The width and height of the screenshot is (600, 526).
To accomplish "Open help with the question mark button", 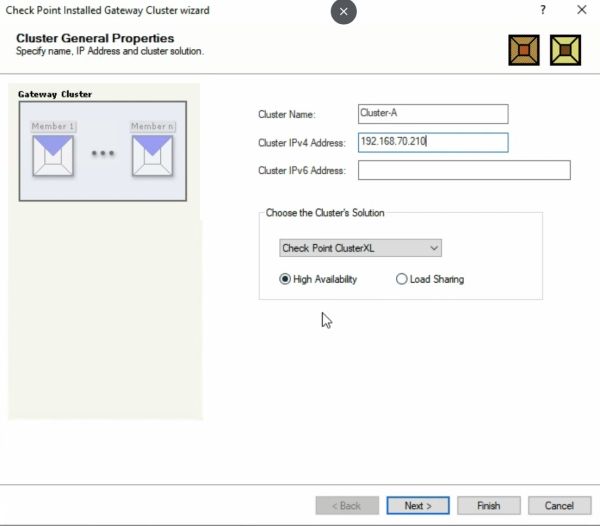I will [x=543, y=10].
